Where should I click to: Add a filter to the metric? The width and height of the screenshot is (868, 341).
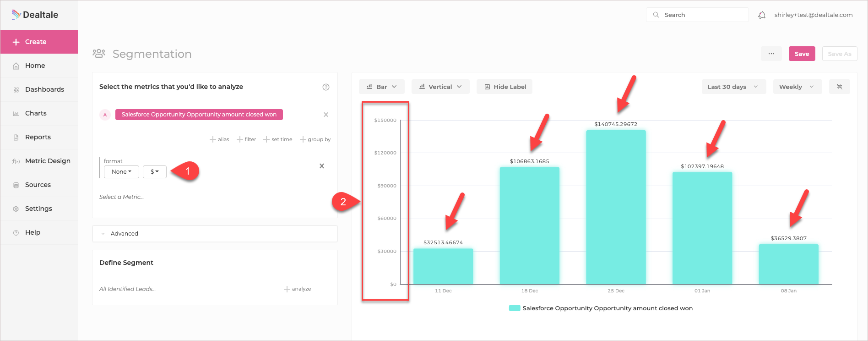[246, 139]
